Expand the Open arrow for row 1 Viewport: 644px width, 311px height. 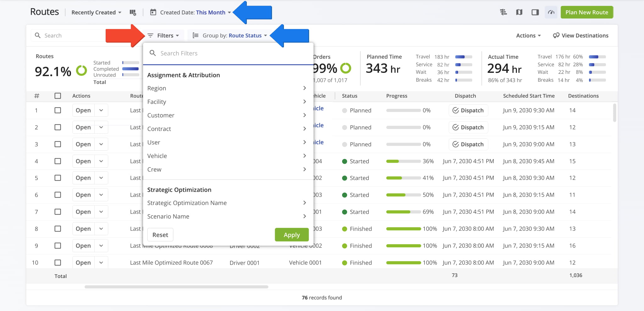tap(101, 110)
